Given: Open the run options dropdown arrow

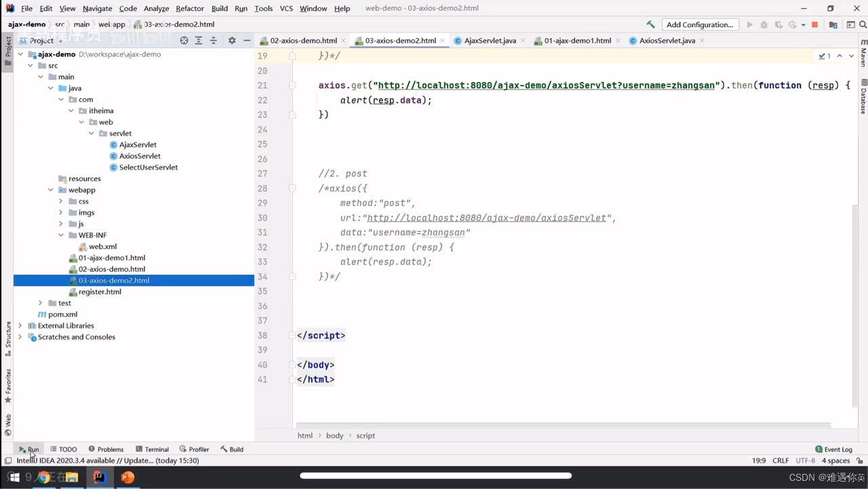Looking at the screenshot, I should click(x=803, y=25).
